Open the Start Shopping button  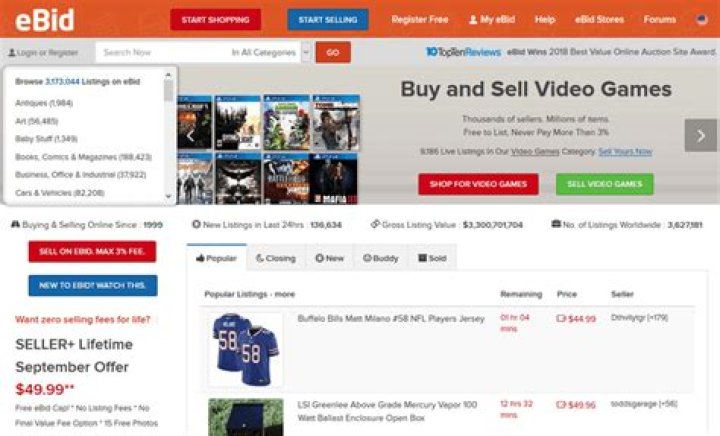point(215,20)
